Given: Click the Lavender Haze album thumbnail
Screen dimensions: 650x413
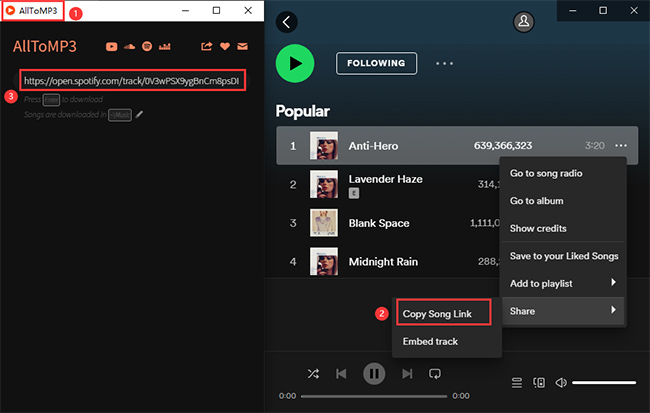Looking at the screenshot, I should [324, 184].
